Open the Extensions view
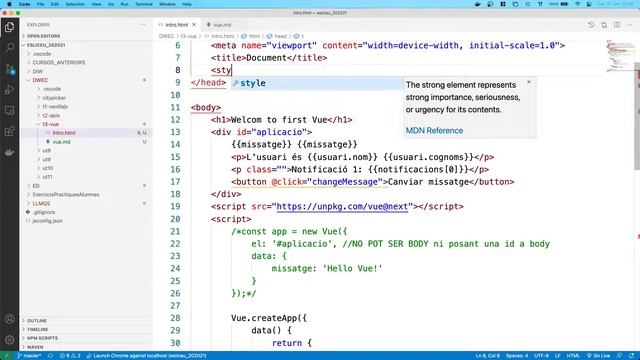The width and height of the screenshot is (640, 360). (9, 131)
